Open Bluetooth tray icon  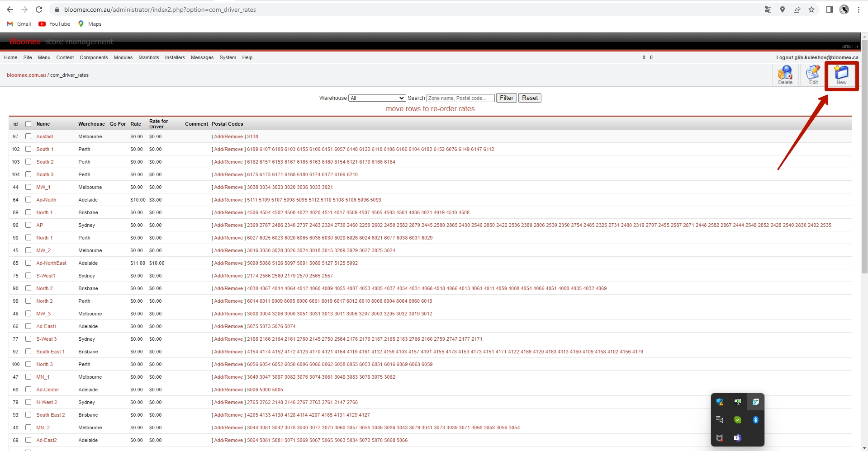pyautogui.click(x=755, y=420)
